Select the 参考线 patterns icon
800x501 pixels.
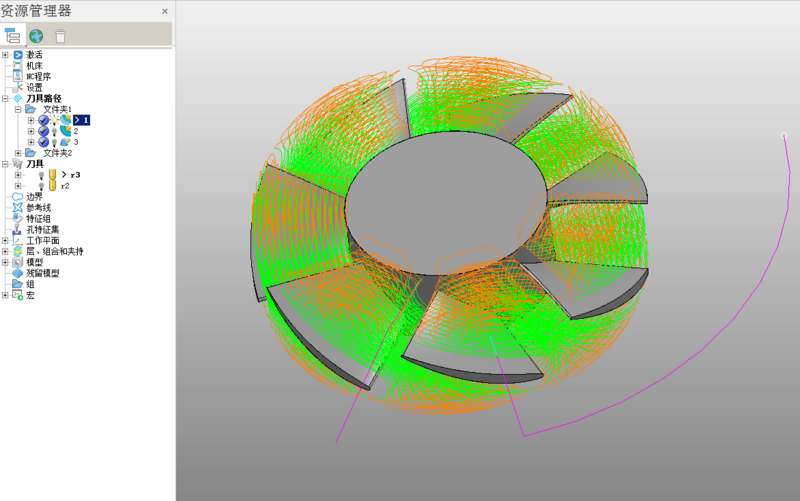[x=18, y=208]
